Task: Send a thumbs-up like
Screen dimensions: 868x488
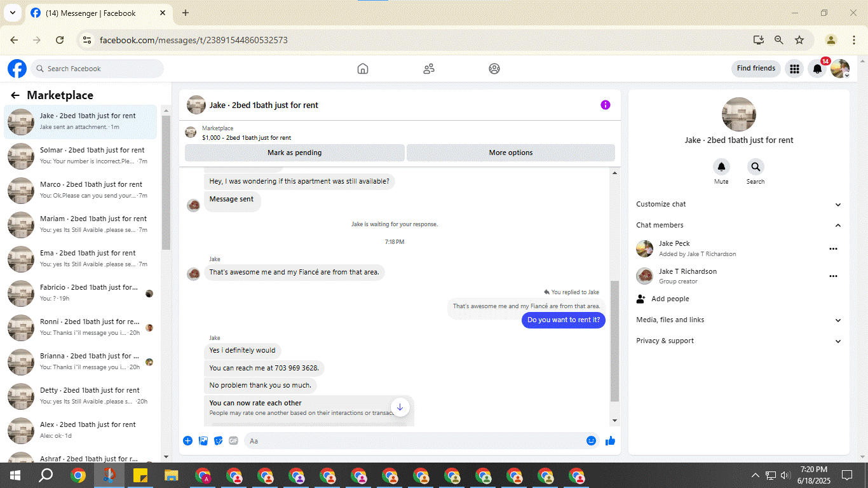Action: pos(611,440)
